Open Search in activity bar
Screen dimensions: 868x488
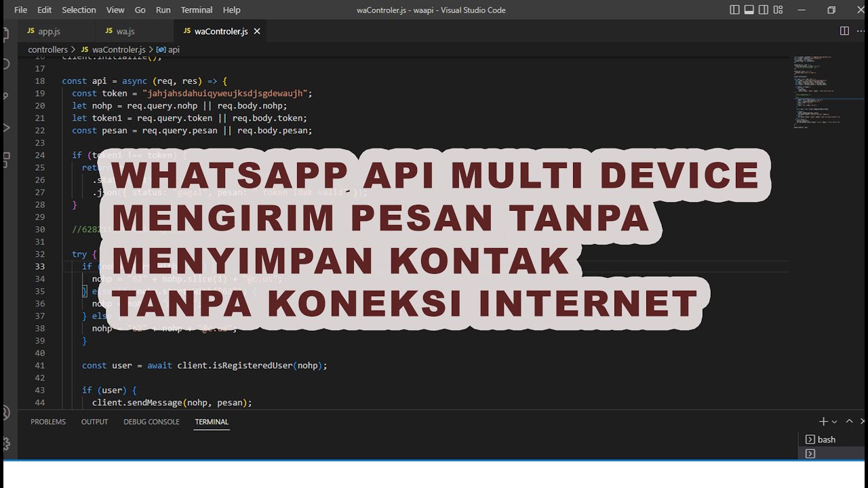tap(5, 64)
